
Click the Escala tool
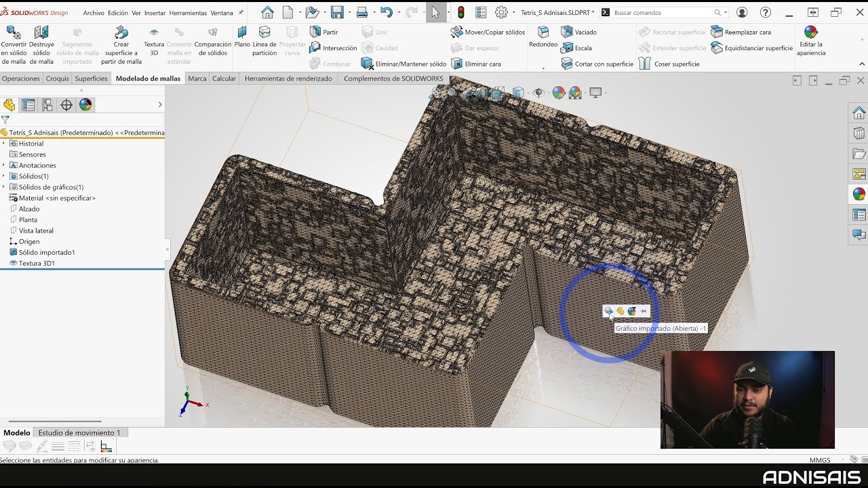point(576,48)
